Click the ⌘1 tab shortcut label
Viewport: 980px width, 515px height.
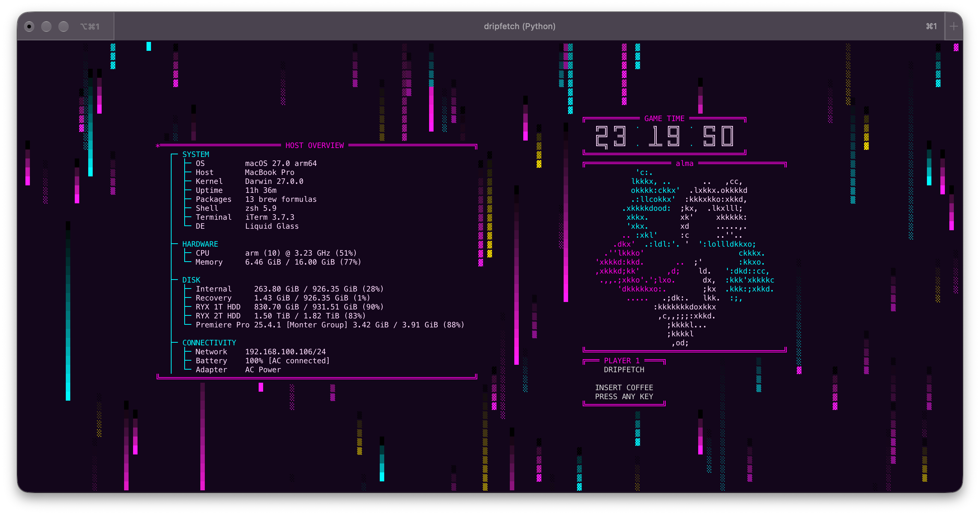(931, 26)
